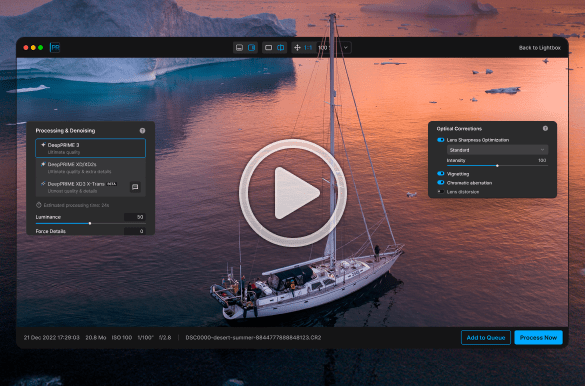This screenshot has height=386, width=585.
Task: Switch to side panel layout icon
Action: (x=252, y=47)
